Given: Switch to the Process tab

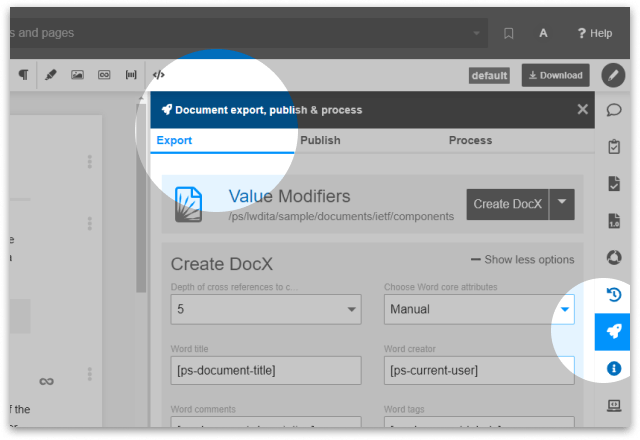Looking at the screenshot, I should click(470, 141).
